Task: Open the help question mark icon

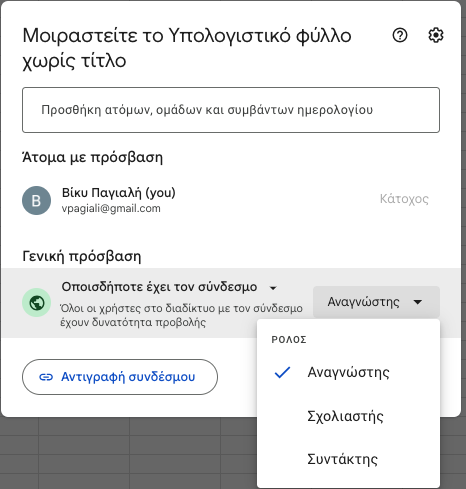Action: (x=400, y=35)
